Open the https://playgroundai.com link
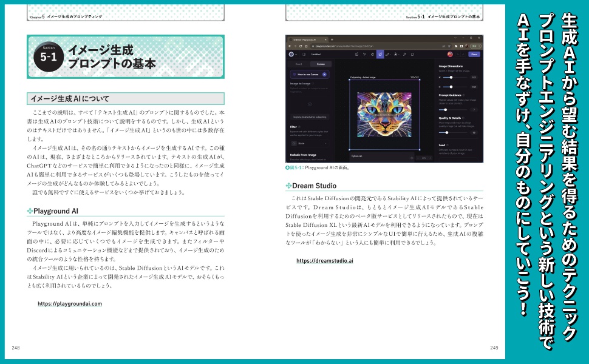589x364 pixels. [x=69, y=303]
